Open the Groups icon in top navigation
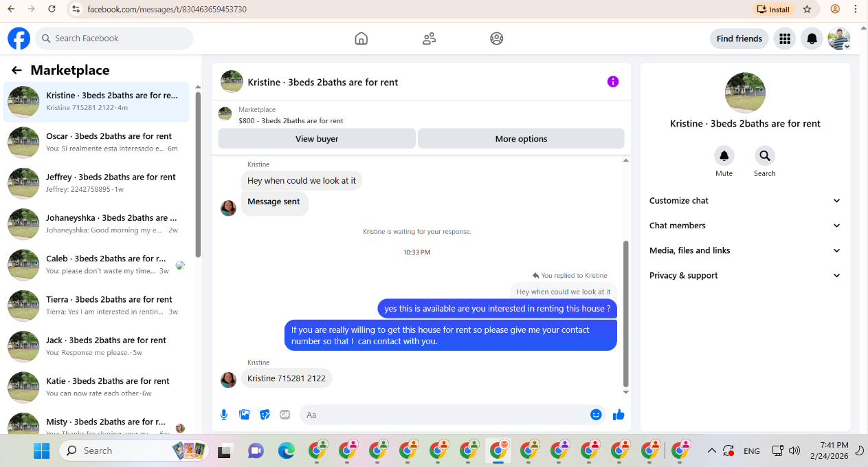 [497, 39]
